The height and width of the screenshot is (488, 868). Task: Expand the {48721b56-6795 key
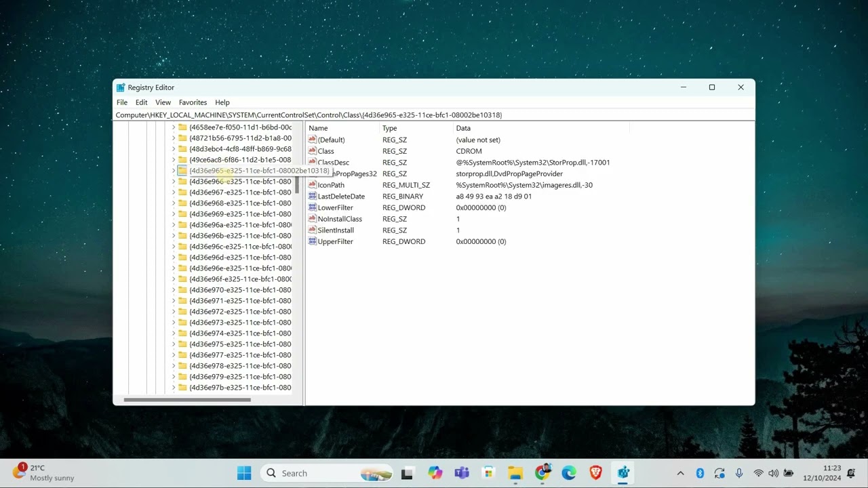coord(174,138)
